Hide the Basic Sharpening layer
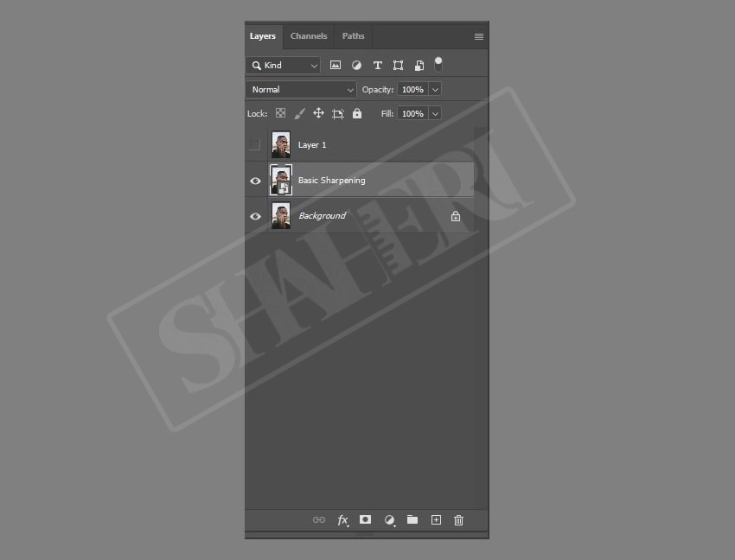The image size is (735, 560). click(x=255, y=181)
